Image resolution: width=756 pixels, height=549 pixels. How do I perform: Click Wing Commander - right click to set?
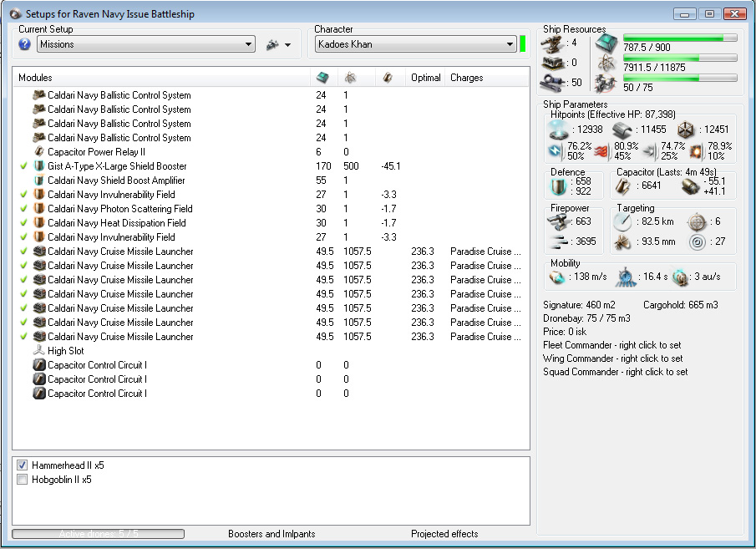click(613, 358)
